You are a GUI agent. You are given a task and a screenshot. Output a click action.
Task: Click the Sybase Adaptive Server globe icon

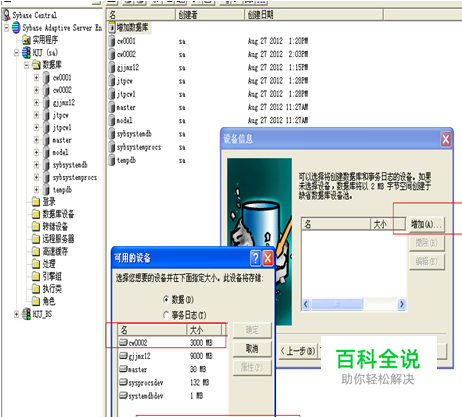16,28
